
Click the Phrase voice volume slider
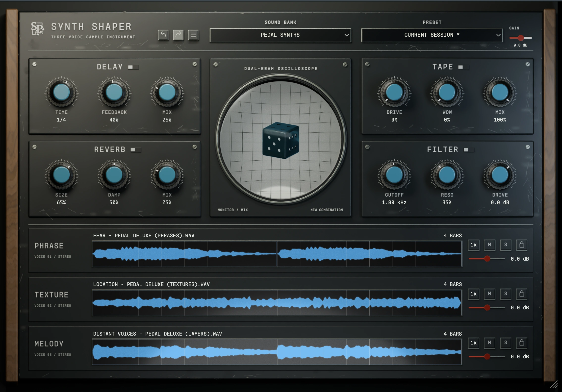[487, 259]
